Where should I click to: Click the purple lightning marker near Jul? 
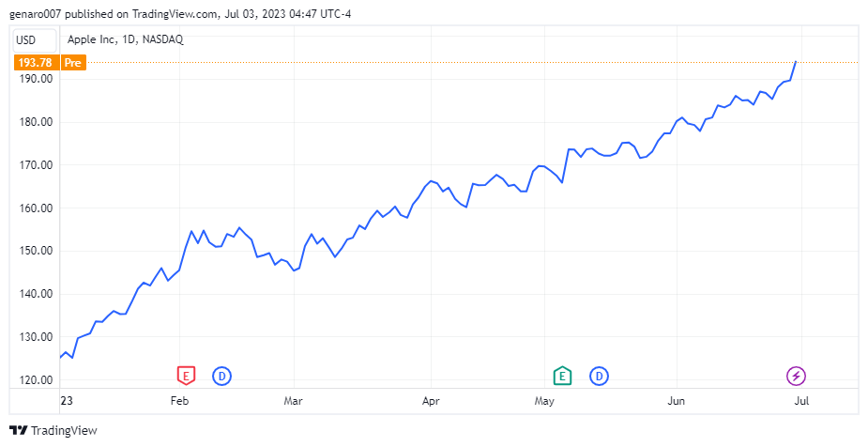[796, 377]
